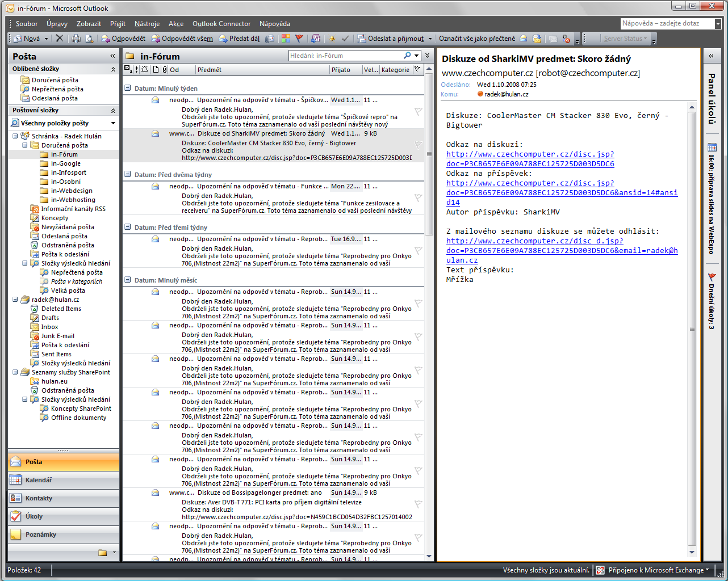Collapse the Pošta navigation pane
728x581 pixels.
pos(112,56)
